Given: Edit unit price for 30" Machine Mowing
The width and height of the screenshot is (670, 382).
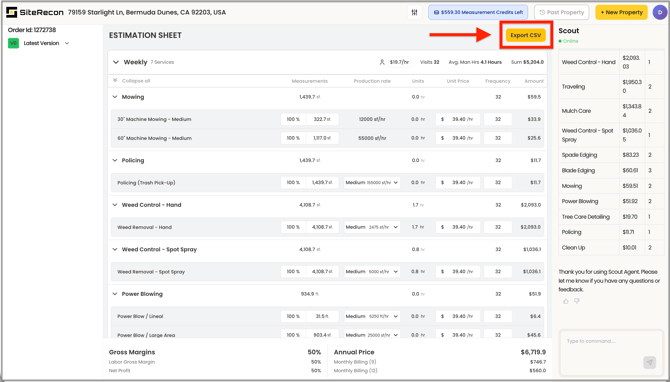Looking at the screenshot, I should [x=458, y=119].
